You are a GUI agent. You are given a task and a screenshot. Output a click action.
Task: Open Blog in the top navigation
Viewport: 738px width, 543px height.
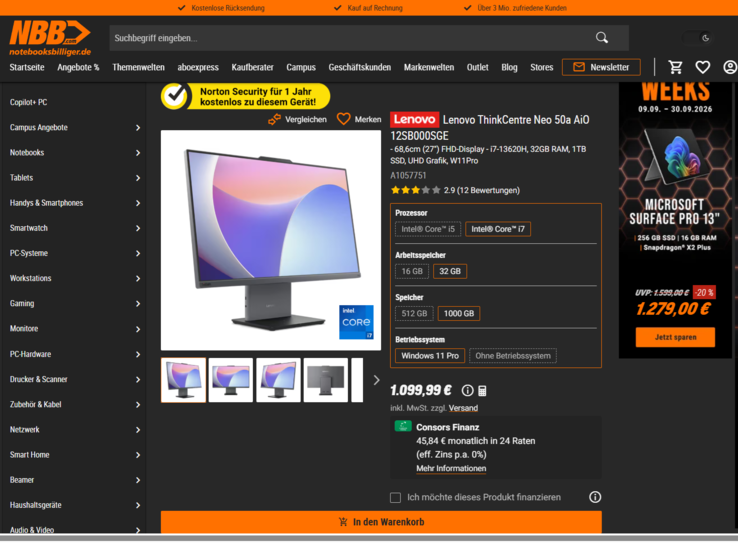point(509,67)
